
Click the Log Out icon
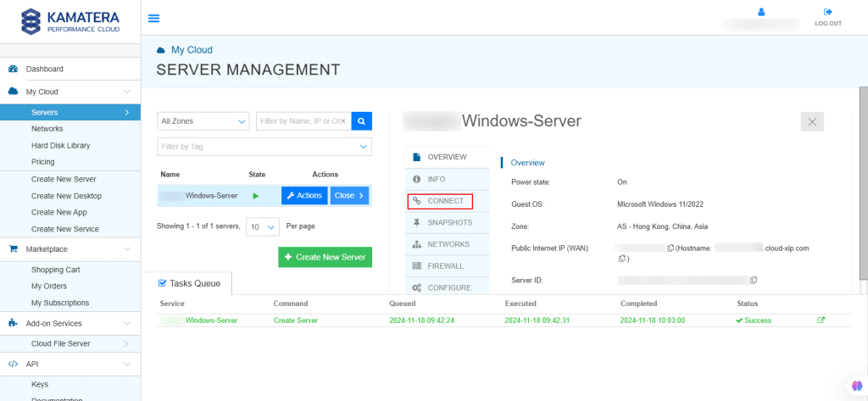click(x=827, y=12)
